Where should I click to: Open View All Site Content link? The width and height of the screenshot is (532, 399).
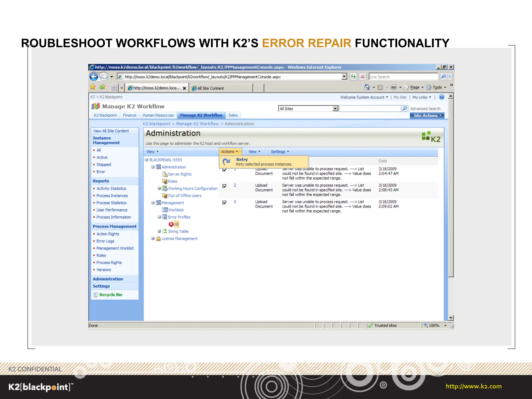(111, 131)
